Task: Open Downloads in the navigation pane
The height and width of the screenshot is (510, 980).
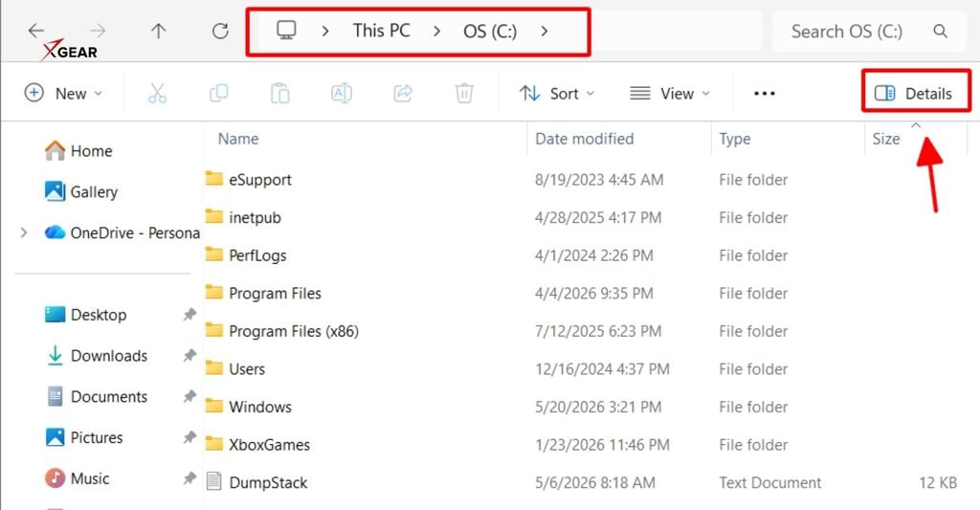Action: pyautogui.click(x=97, y=355)
